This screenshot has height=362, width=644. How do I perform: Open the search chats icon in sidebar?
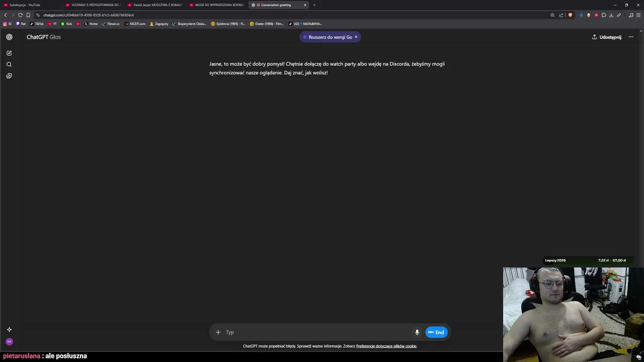(9, 64)
